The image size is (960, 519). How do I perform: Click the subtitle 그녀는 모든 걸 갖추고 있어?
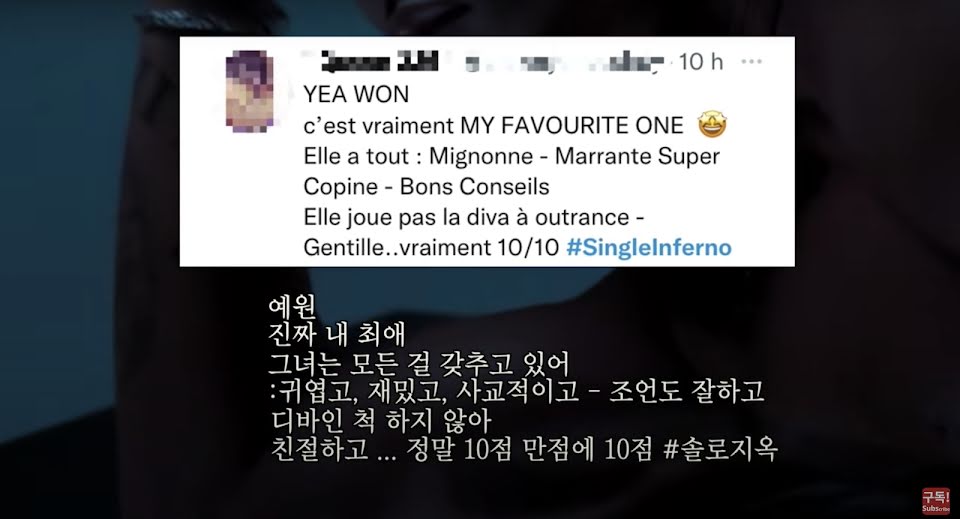pyautogui.click(x=419, y=364)
